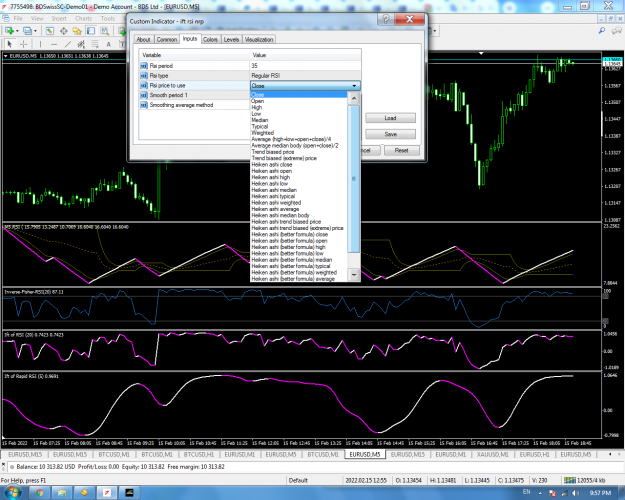Viewport: 625px width, 500px height.
Task: Select the Cursor arrow tool
Action: click(10, 44)
